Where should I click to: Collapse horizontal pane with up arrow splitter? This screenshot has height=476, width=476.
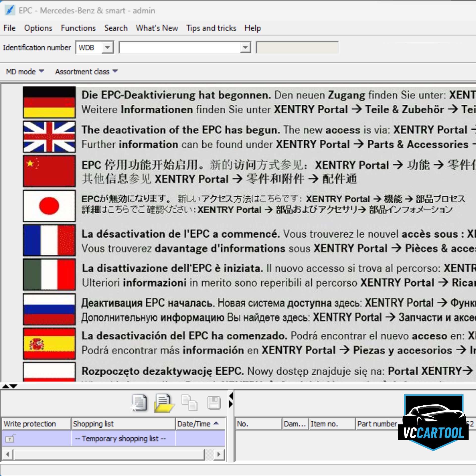(5, 386)
